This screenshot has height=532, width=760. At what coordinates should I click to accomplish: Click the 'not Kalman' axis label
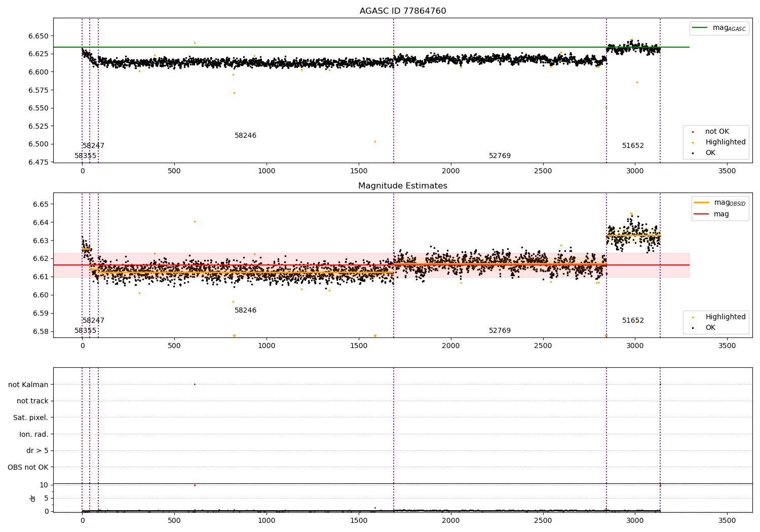point(28,385)
